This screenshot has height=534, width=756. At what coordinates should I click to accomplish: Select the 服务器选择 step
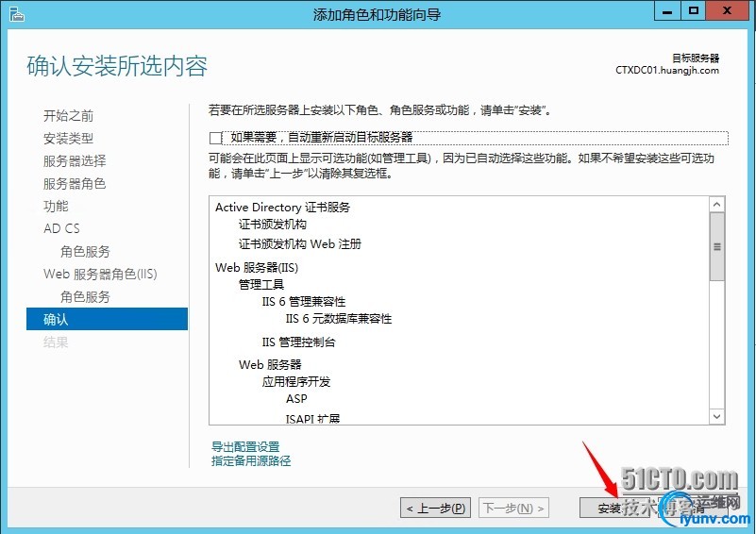pyautogui.click(x=75, y=161)
